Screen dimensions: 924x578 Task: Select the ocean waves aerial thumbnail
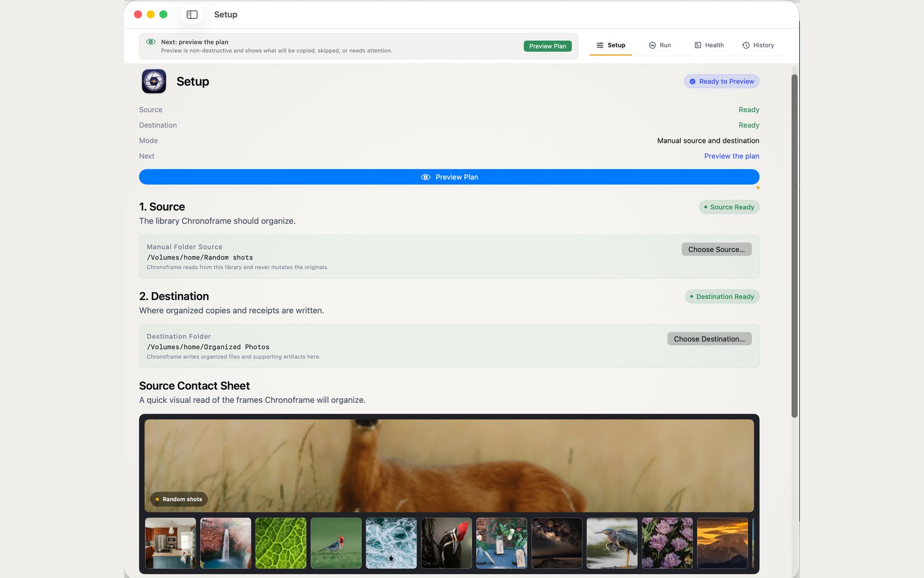(391, 543)
